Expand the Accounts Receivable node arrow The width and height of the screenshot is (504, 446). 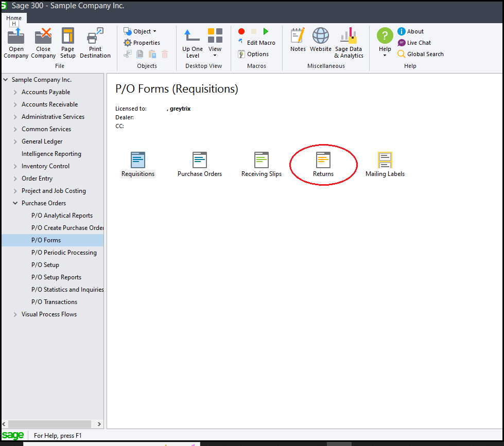click(x=15, y=104)
